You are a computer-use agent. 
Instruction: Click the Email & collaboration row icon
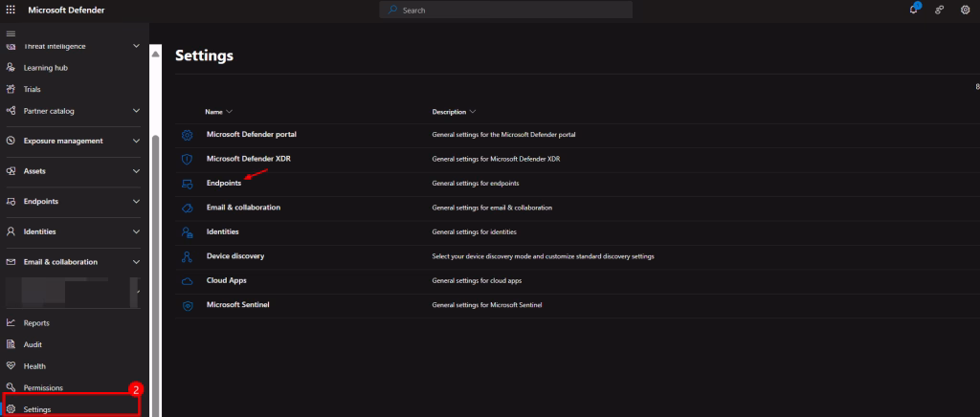187,208
